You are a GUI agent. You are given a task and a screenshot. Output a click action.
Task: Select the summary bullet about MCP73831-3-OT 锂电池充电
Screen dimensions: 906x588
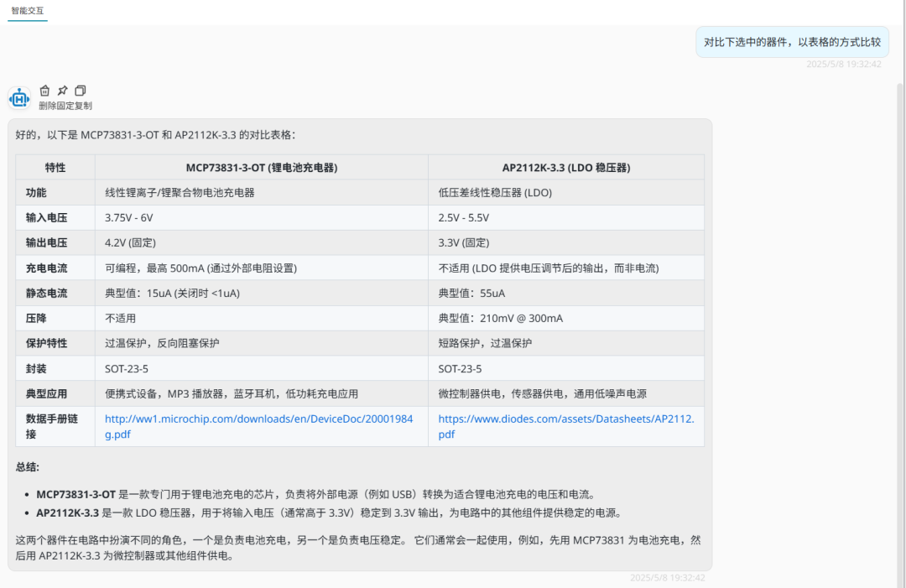316,494
